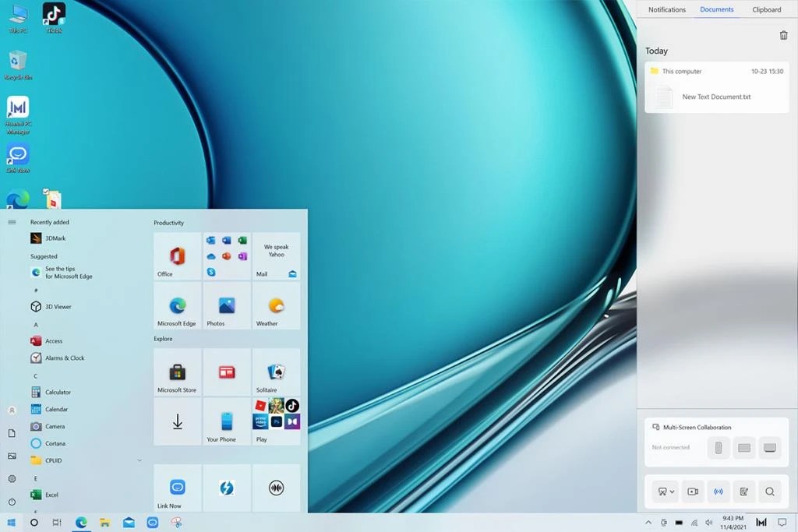Enable wireless projection in the quick panel

719,491
